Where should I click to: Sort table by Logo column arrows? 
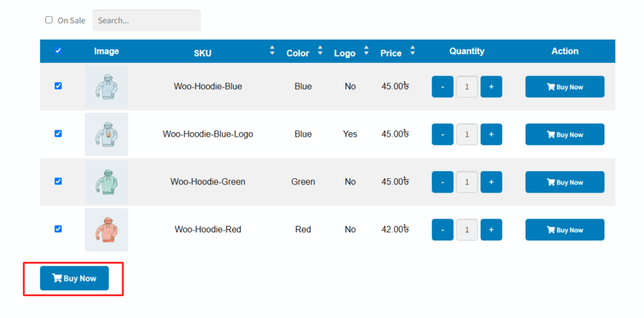367,51
